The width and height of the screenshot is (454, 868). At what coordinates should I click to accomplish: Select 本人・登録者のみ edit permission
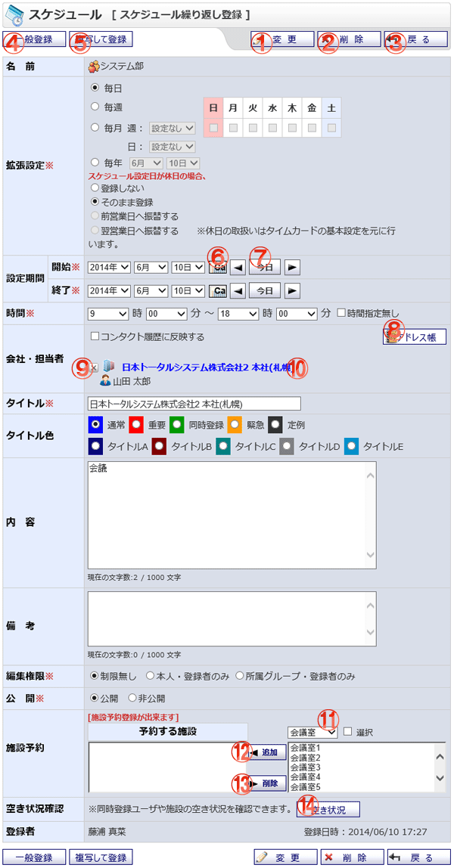150,676
